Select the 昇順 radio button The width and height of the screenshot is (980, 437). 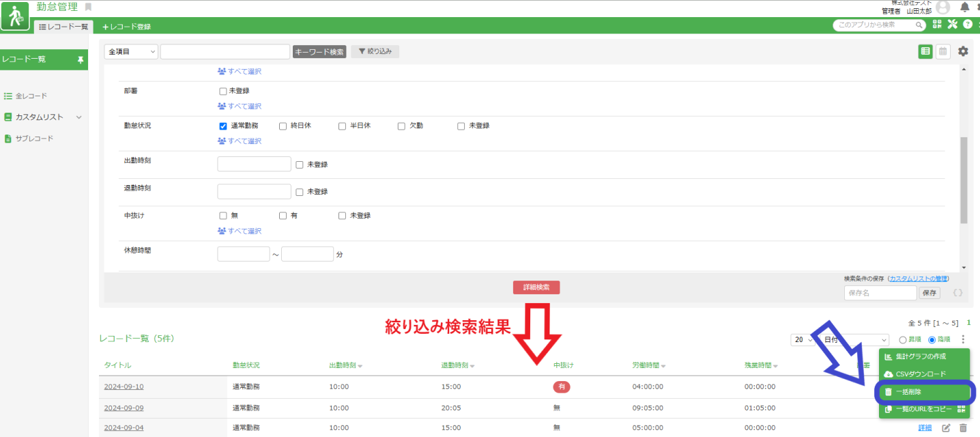click(x=904, y=340)
